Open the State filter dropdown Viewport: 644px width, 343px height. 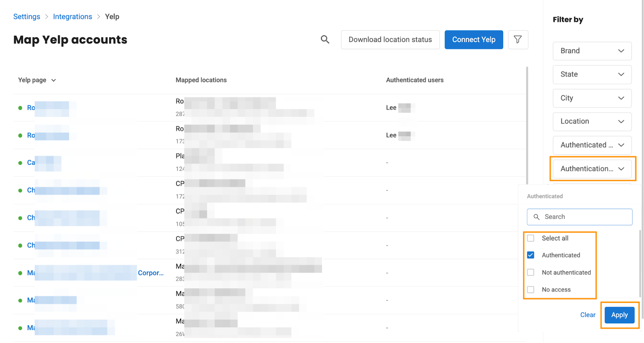[592, 74]
